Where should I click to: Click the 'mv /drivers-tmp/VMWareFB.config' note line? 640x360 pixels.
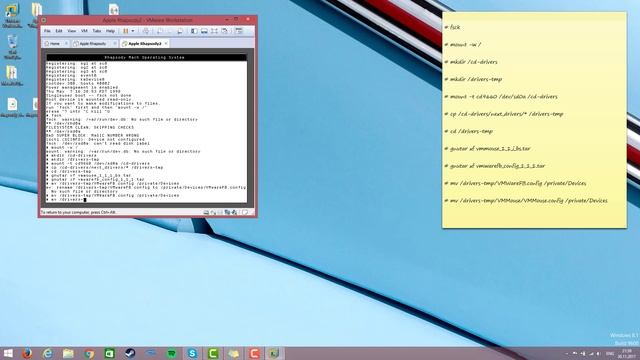516,183
